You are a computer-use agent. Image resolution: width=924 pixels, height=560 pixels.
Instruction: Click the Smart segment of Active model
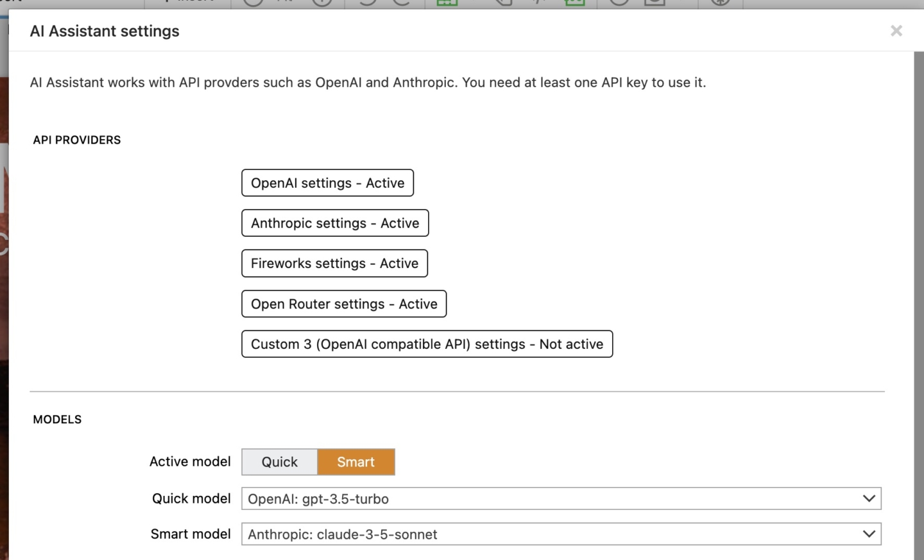tap(356, 462)
